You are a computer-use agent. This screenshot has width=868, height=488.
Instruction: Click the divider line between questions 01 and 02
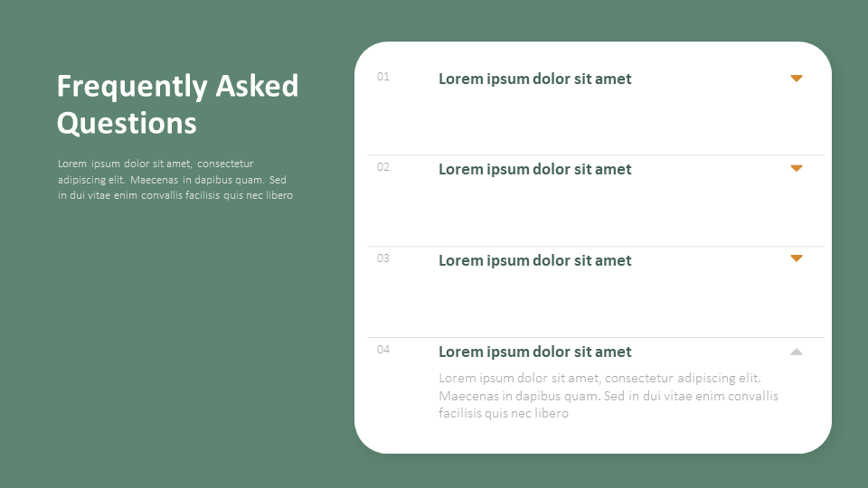click(x=596, y=155)
